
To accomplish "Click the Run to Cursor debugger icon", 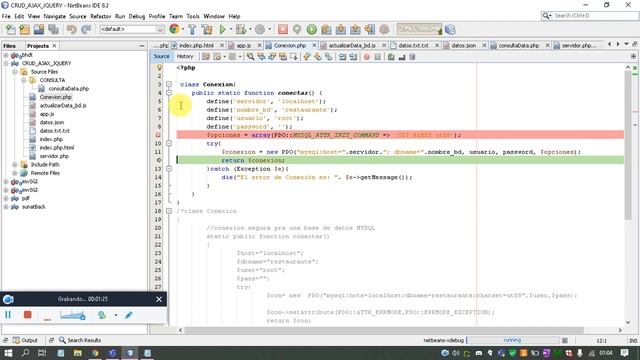I will [369, 29].
